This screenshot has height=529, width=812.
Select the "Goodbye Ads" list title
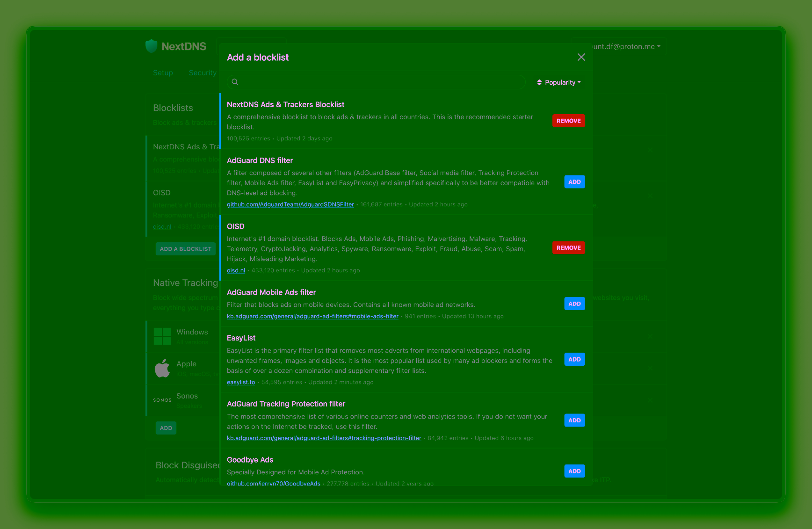[x=250, y=460]
